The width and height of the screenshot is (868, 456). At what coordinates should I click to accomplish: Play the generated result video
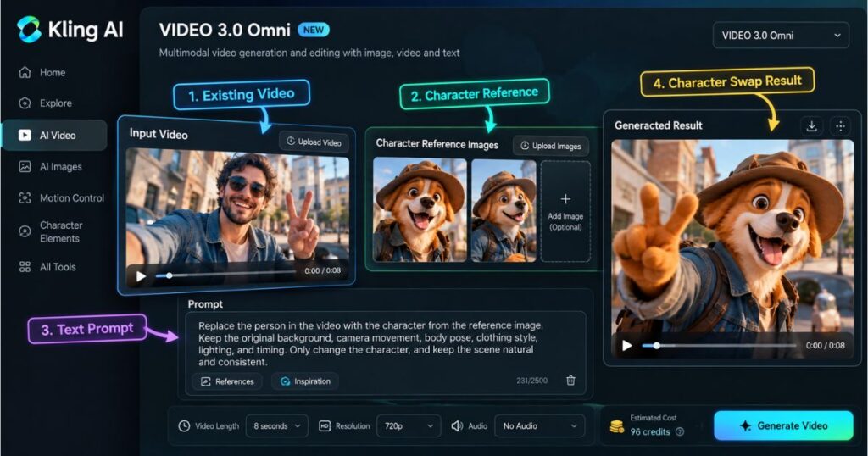point(626,346)
